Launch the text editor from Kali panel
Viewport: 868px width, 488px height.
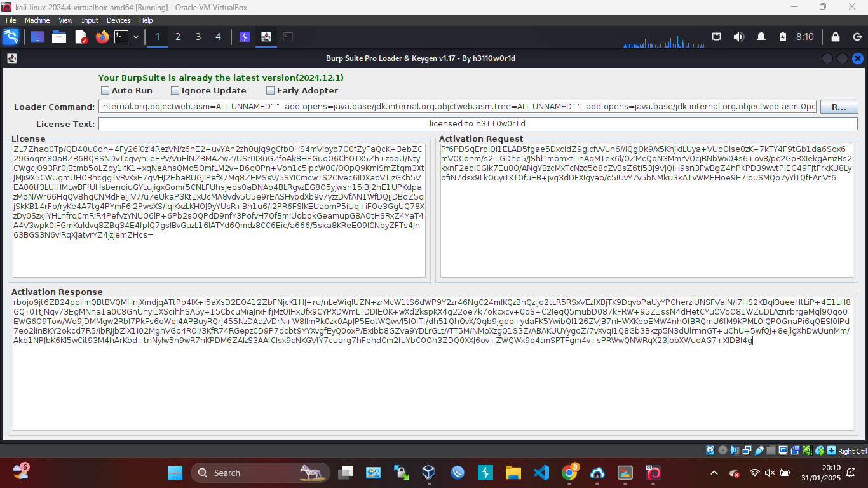81,37
